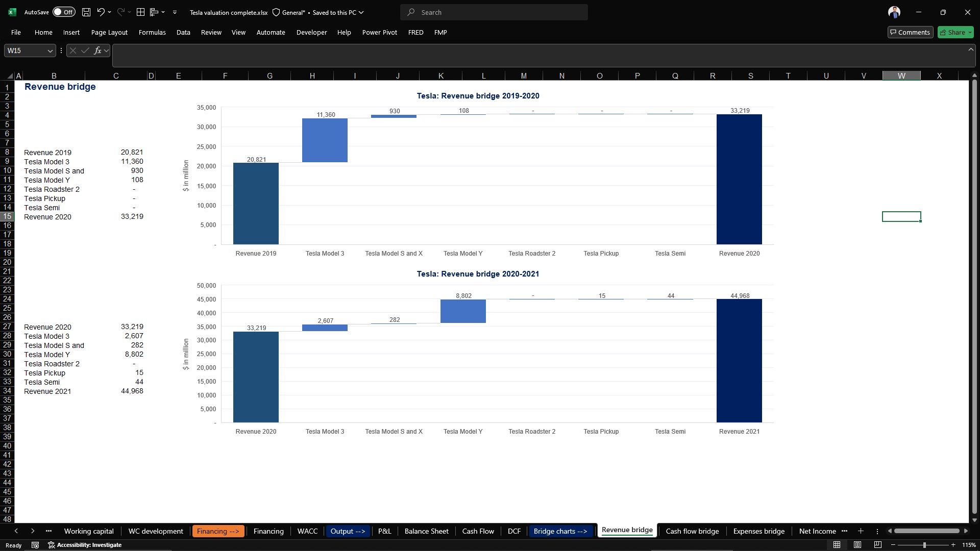Switch to WACC sheet tab

tap(307, 531)
